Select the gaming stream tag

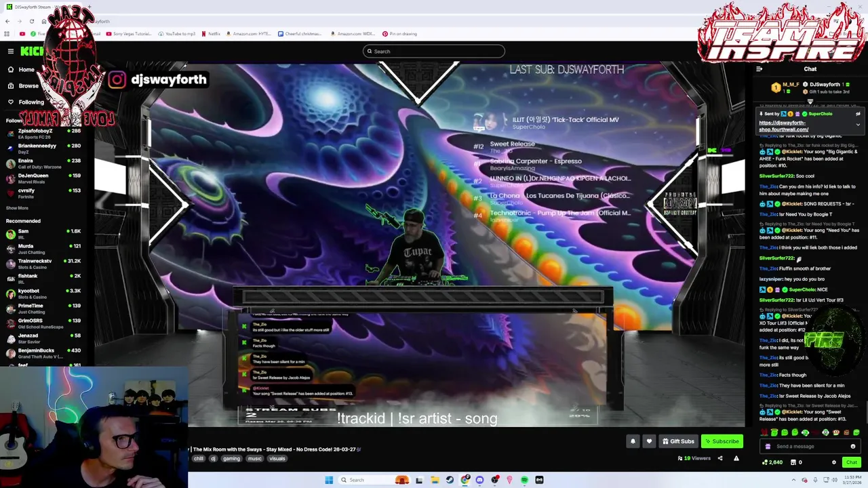pyautogui.click(x=231, y=459)
